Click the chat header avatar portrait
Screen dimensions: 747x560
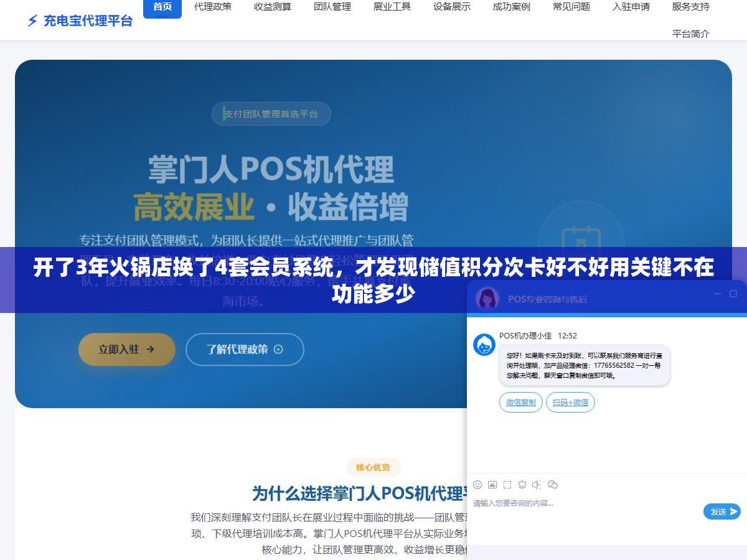click(487, 299)
